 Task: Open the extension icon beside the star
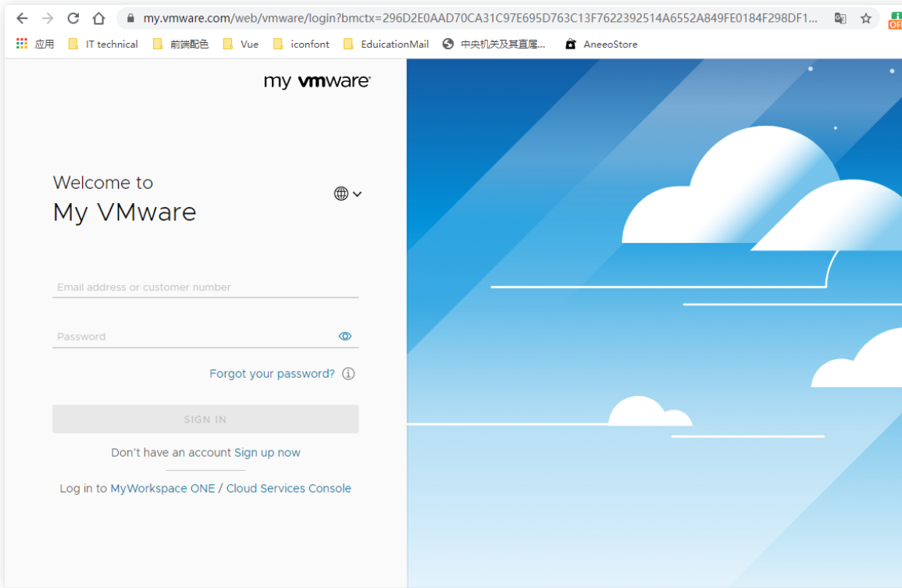coord(895,20)
